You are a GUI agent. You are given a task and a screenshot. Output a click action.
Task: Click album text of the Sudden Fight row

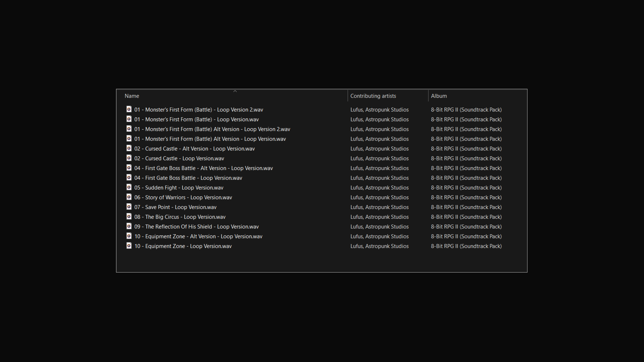[466, 188]
